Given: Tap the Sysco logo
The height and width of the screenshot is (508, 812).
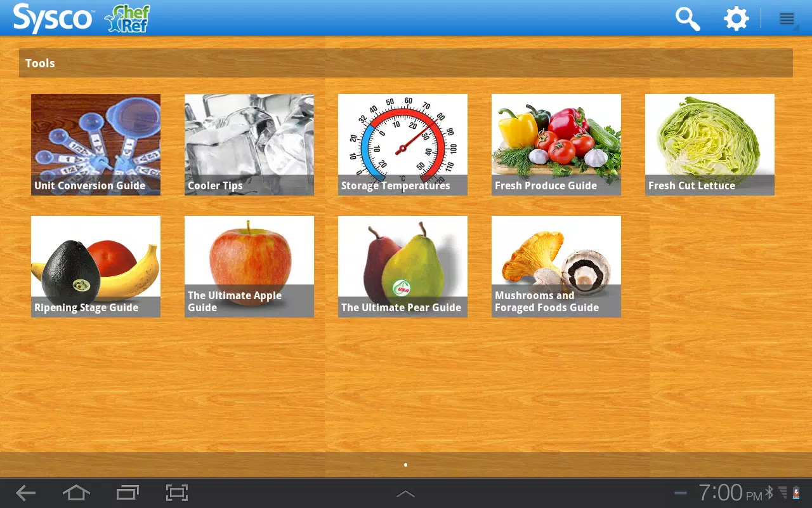Looking at the screenshot, I should pyautogui.click(x=53, y=18).
